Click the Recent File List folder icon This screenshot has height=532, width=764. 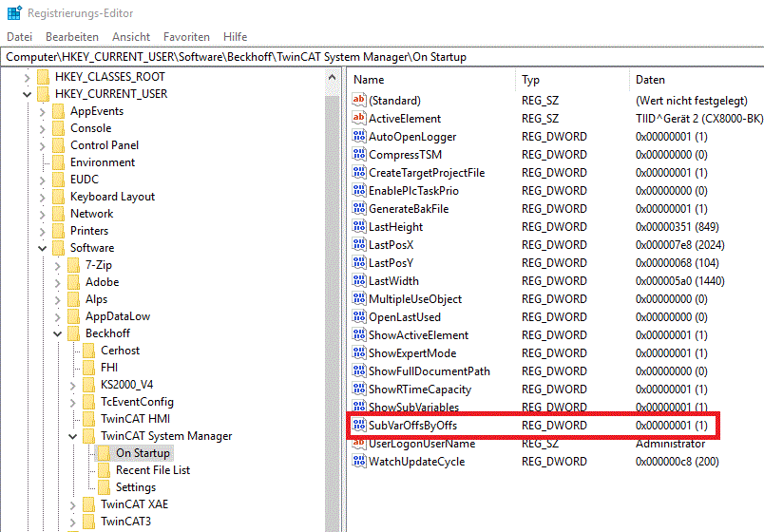(104, 470)
